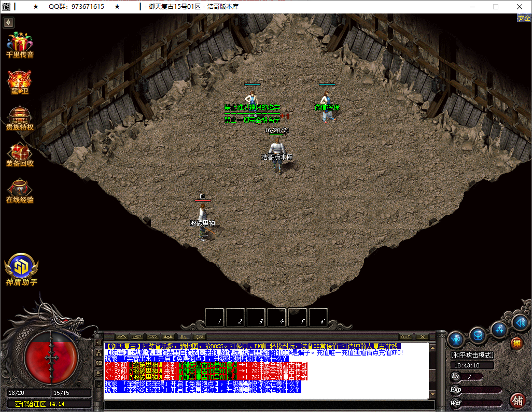The width and height of the screenshot is (532, 412).
Task: Click the speech-bubble chat toolbar icon
Action: (x=199, y=337)
